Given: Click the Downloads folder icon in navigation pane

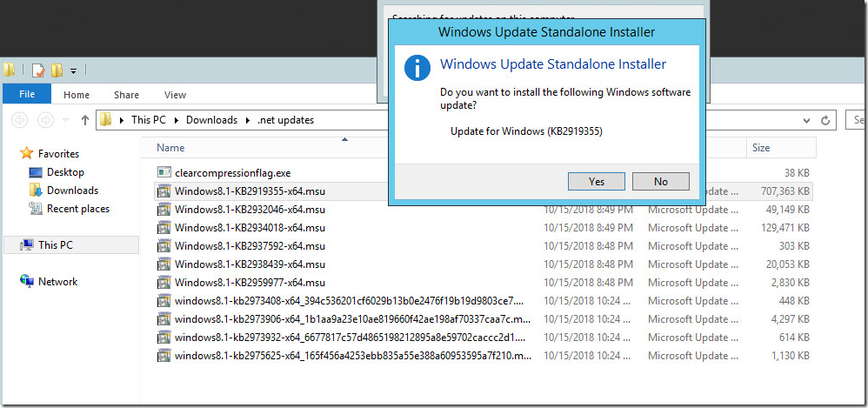Looking at the screenshot, I should tap(36, 191).
